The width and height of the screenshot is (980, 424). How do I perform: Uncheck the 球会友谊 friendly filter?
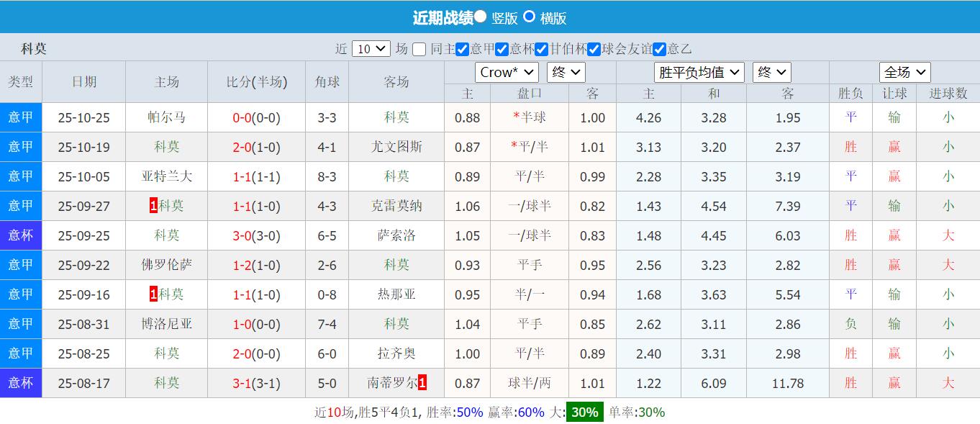point(594,49)
